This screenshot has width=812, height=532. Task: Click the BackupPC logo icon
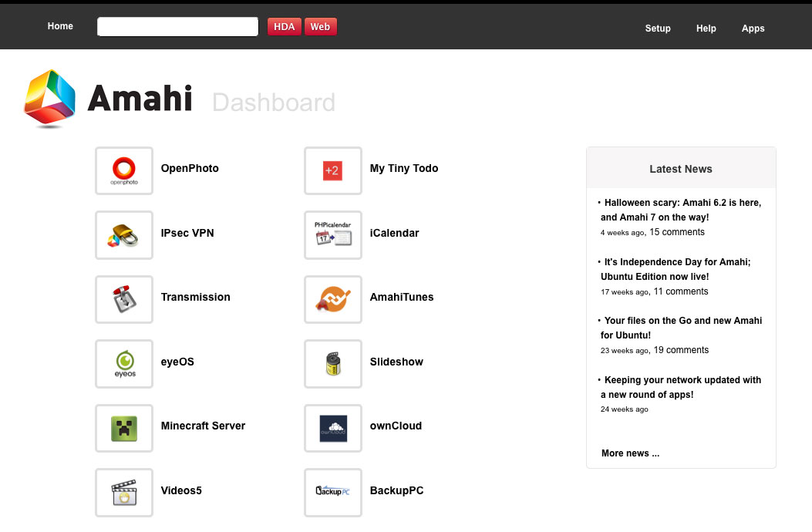tap(333, 493)
